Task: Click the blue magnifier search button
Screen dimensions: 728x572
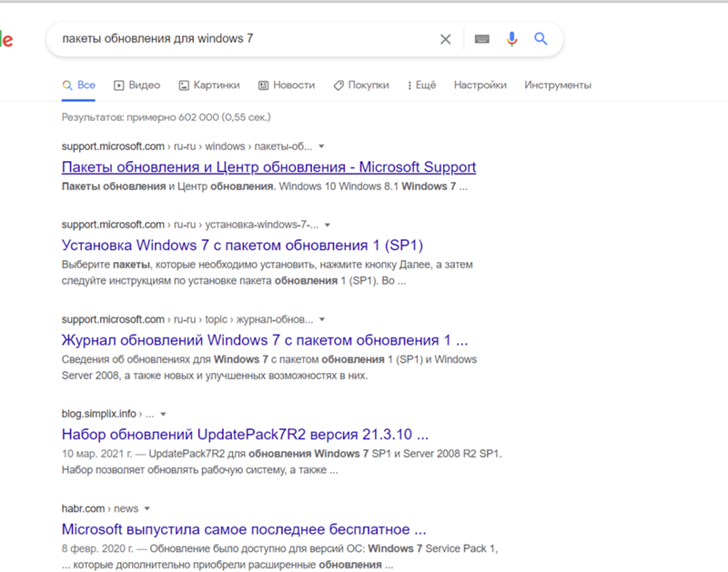Action: (541, 38)
